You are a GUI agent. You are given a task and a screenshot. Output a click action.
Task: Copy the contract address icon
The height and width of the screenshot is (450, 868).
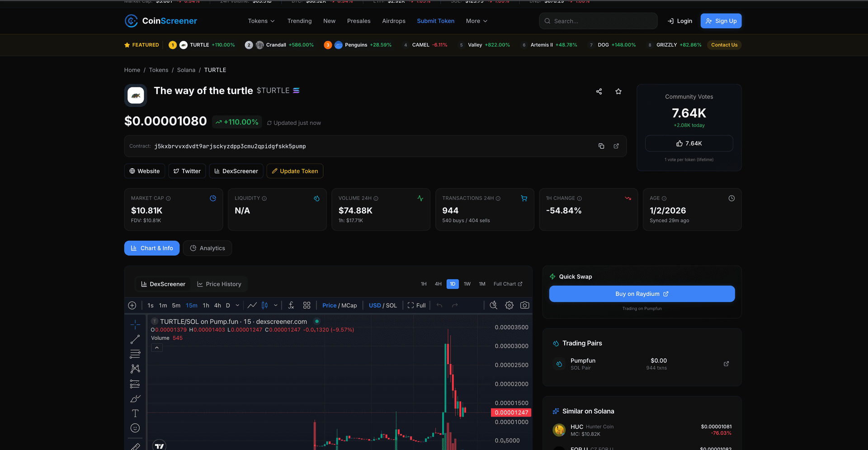[x=601, y=146]
